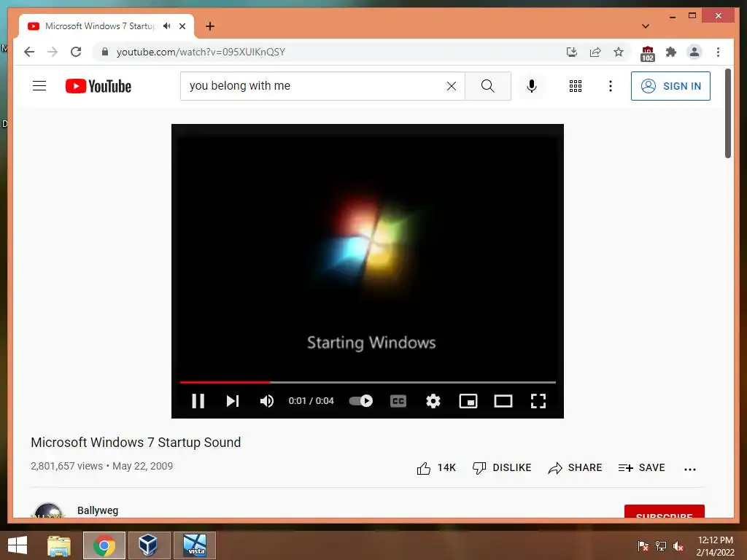View site information lock icon
This screenshot has width=747, height=560.
pos(105,52)
